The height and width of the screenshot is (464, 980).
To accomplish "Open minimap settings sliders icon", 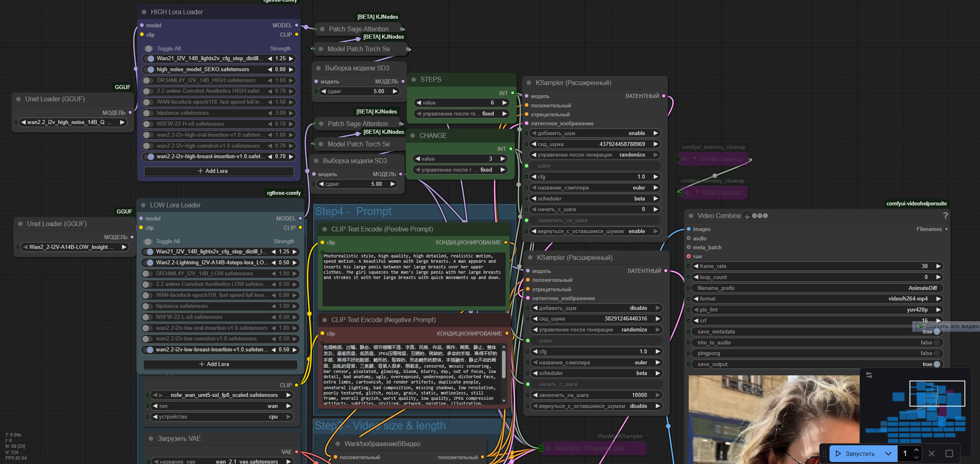I will (x=869, y=375).
